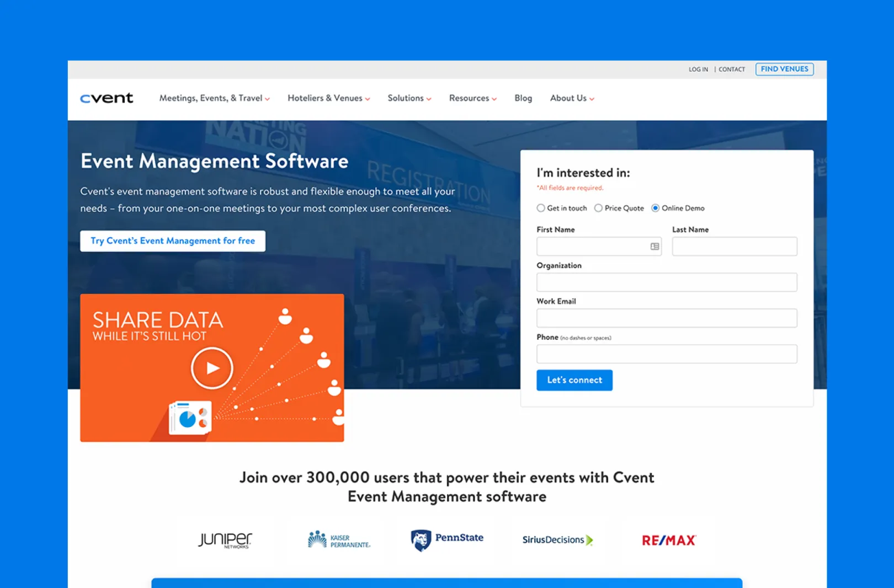Click the Juniper Networks logo
894x588 pixels.
click(225, 540)
